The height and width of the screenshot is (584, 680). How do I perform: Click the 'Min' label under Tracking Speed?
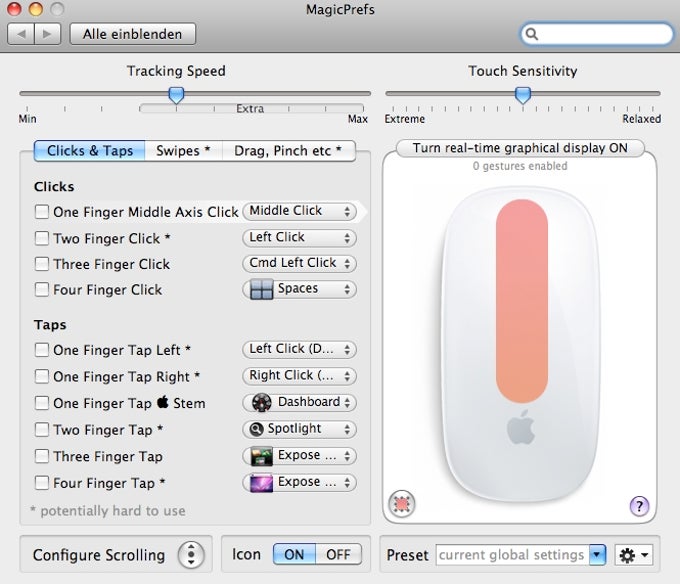pyautogui.click(x=27, y=119)
